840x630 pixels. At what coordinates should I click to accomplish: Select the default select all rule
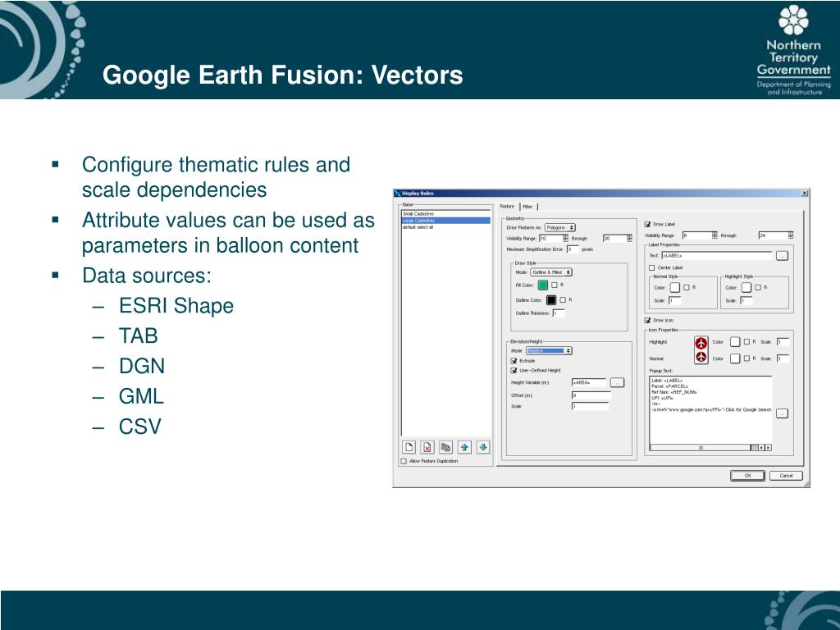coord(445,227)
